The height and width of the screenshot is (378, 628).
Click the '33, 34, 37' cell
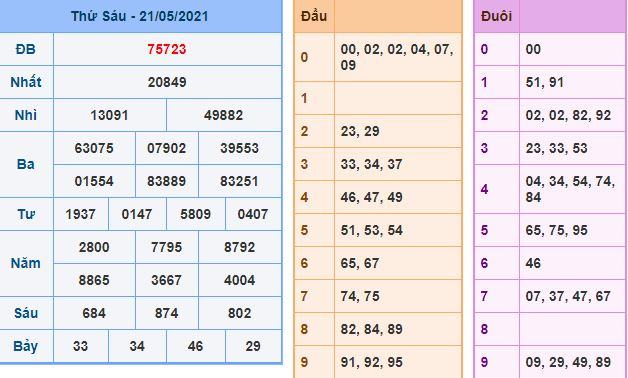click(398, 164)
